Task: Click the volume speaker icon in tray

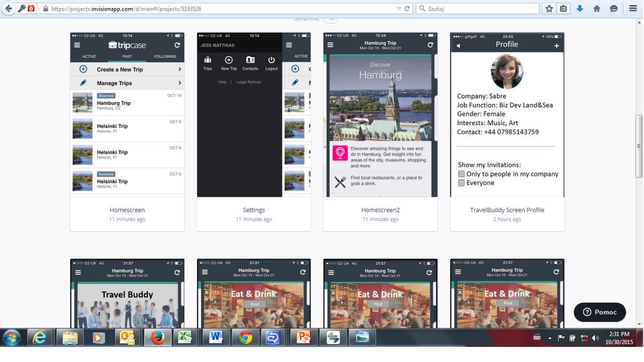Action: pos(596,338)
